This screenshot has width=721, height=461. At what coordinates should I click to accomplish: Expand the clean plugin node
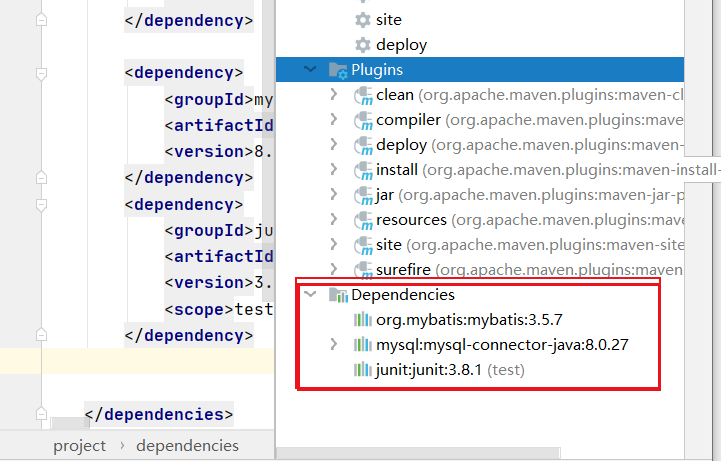point(334,94)
